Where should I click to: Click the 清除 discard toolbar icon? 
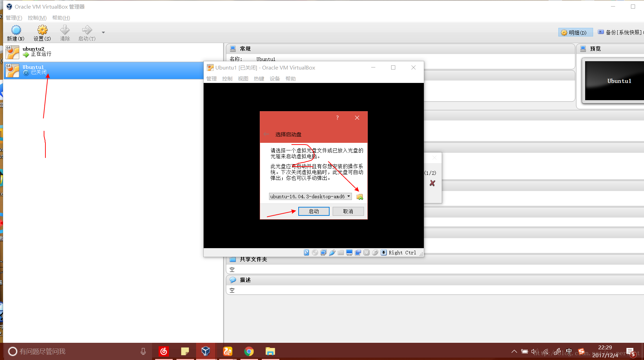[x=65, y=33]
